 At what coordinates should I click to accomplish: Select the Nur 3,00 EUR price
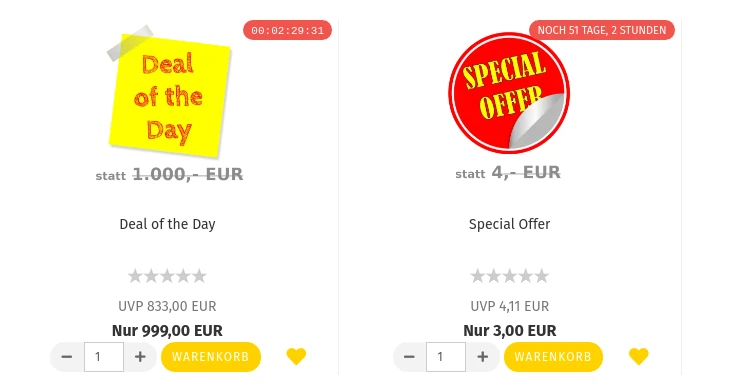click(x=510, y=331)
